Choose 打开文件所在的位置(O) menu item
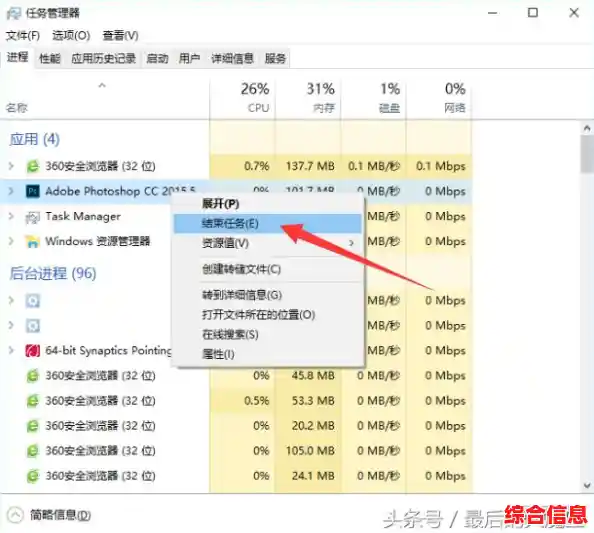Viewport: 594px width, 533px height. coord(267,315)
